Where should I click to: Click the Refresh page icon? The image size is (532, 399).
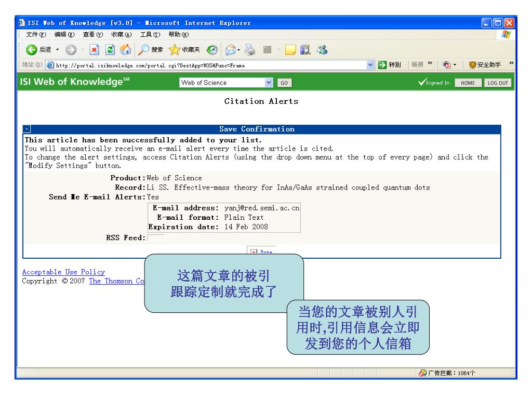point(110,50)
